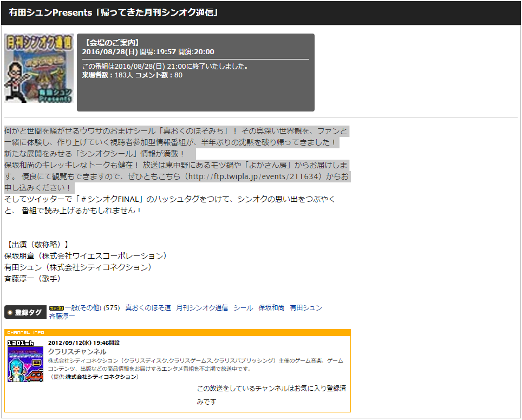Open the 斉藤淳一 tag link
522x420 pixels.
coord(62,316)
